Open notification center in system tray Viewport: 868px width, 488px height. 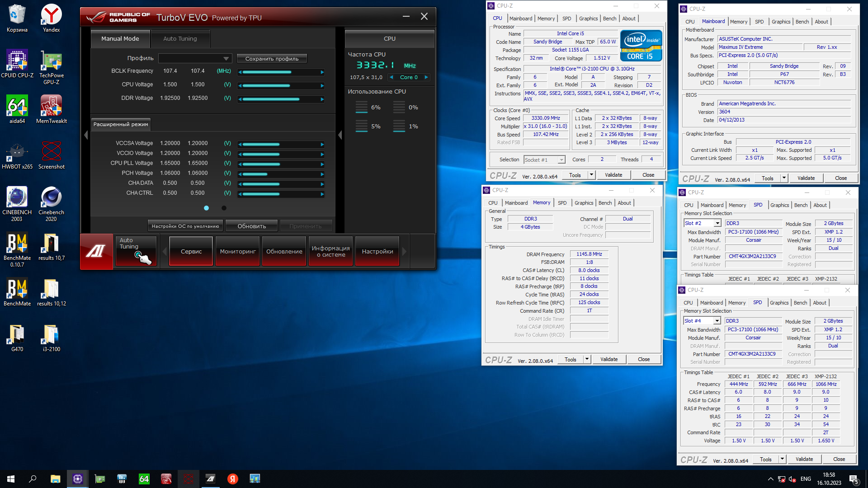(x=854, y=479)
